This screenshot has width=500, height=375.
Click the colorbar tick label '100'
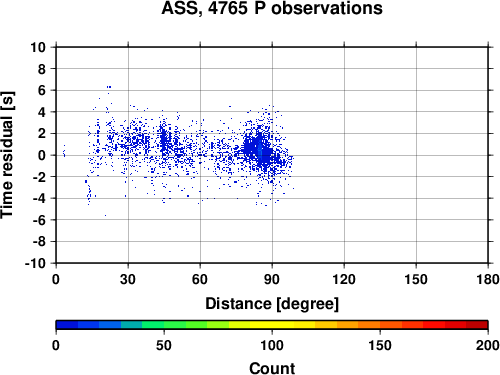pos(272,345)
